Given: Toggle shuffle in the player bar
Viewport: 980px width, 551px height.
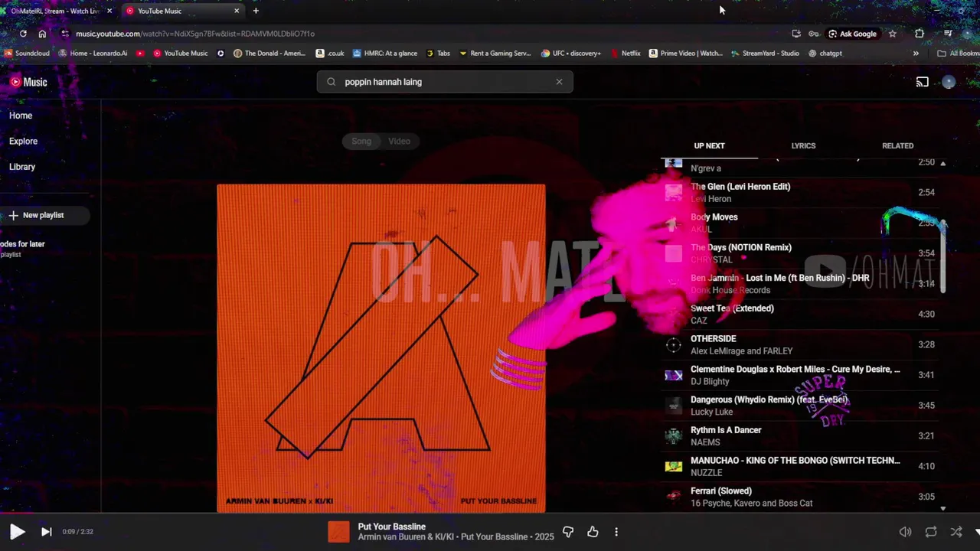Looking at the screenshot, I should click(x=956, y=532).
